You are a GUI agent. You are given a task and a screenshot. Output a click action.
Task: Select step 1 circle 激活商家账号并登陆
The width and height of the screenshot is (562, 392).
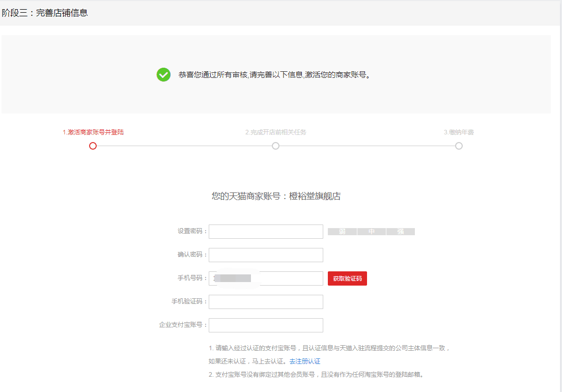[93, 146]
